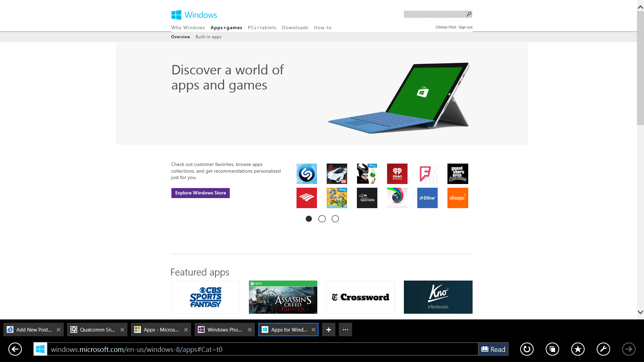644x362 pixels.
Task: Open the Zillow app icon
Action: 427,198
